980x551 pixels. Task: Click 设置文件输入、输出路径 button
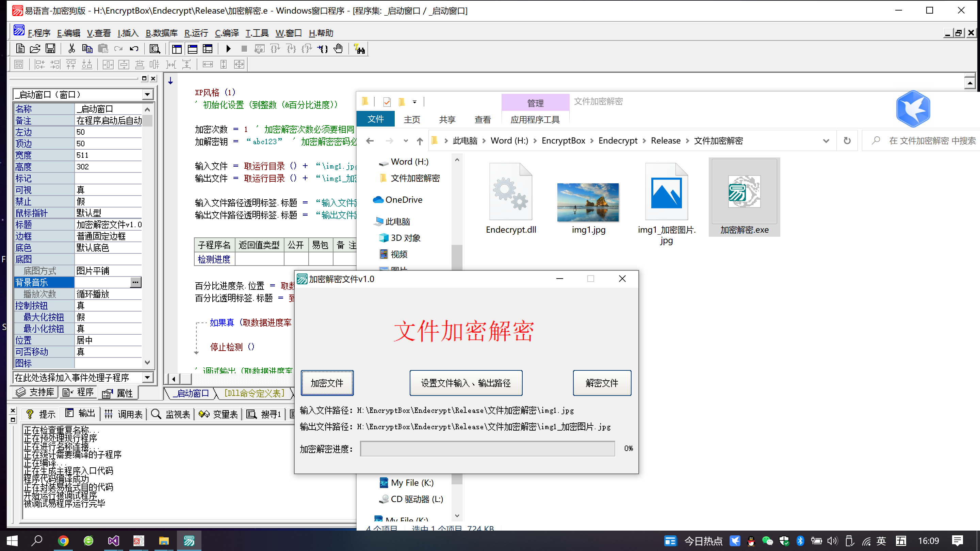click(x=465, y=383)
